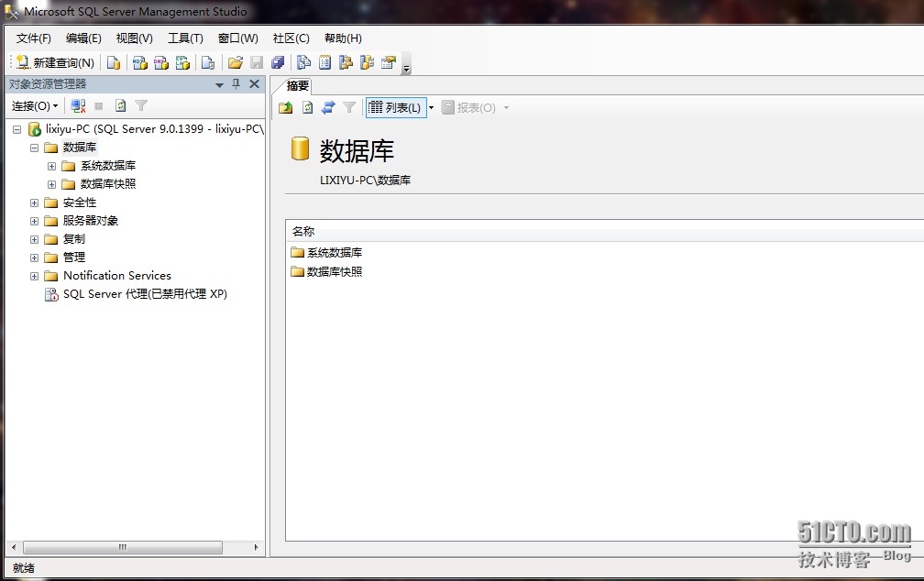Click the Up one level icon in summary toolbar
This screenshot has height=581, width=924.
coord(286,108)
